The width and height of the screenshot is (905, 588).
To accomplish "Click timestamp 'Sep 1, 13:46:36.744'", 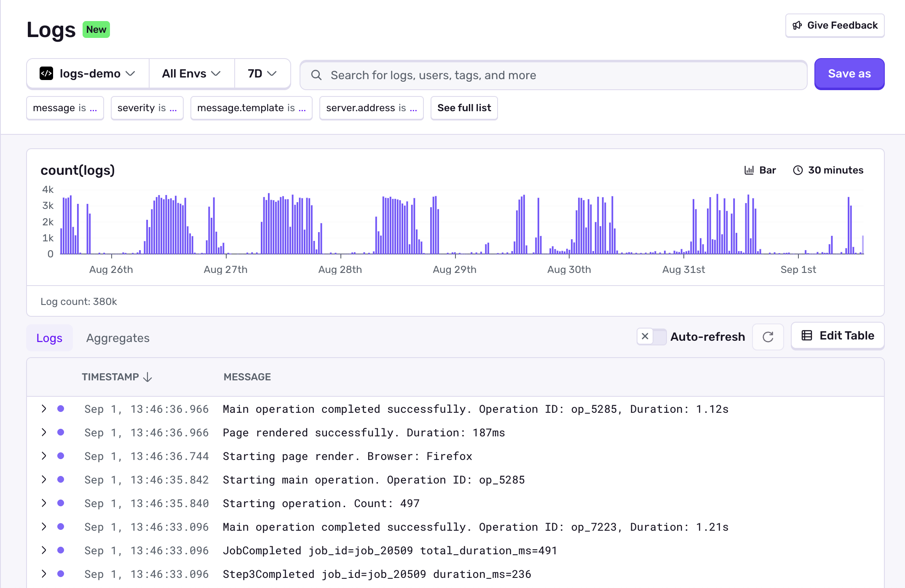I will 146,456.
